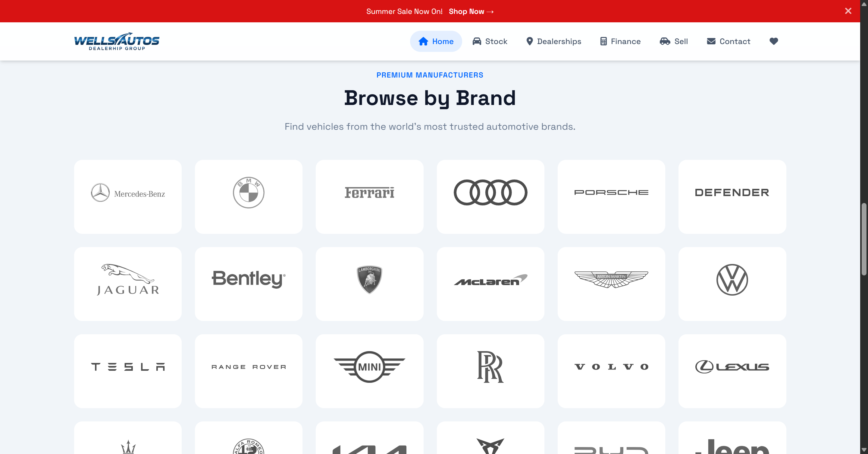The height and width of the screenshot is (454, 868).
Task: Follow the Shop Now sale link
Action: (x=471, y=11)
